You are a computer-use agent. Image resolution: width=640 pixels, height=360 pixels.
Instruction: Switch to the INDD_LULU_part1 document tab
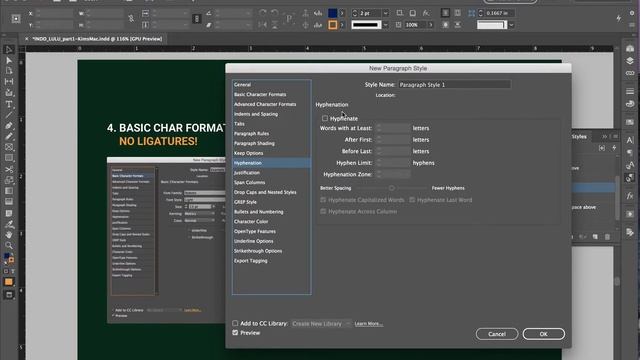click(x=97, y=39)
